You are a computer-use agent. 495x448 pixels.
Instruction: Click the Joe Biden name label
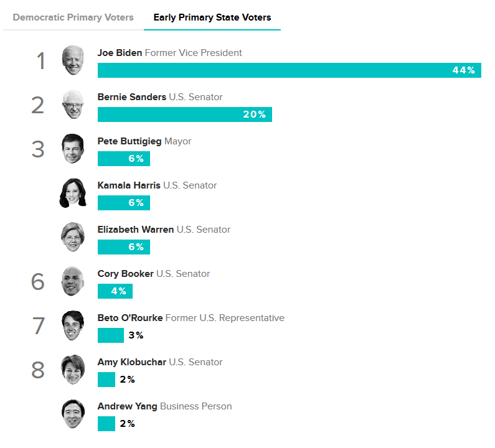click(x=120, y=53)
